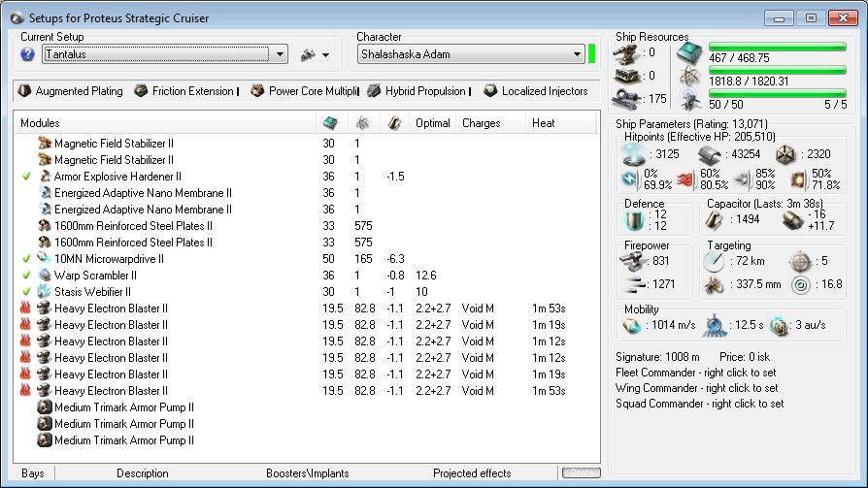Select the second Magnetic Field Stabilizer II row

(307, 160)
